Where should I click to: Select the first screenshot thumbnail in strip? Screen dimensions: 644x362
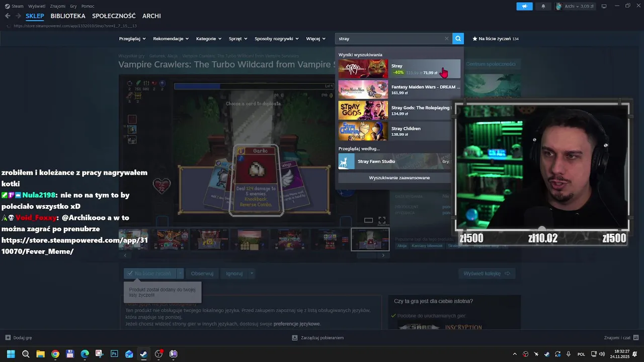pos(134,239)
